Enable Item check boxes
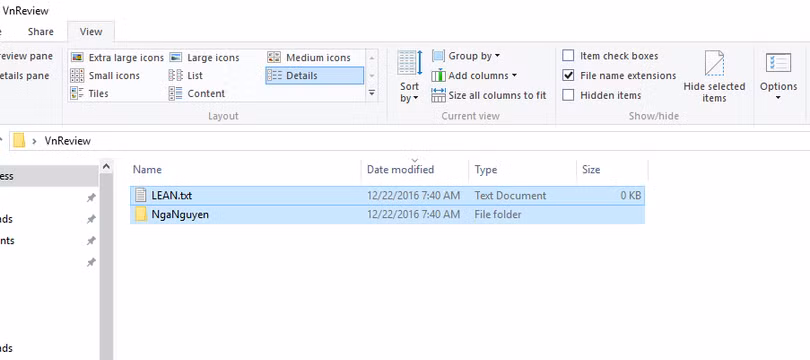 568,56
